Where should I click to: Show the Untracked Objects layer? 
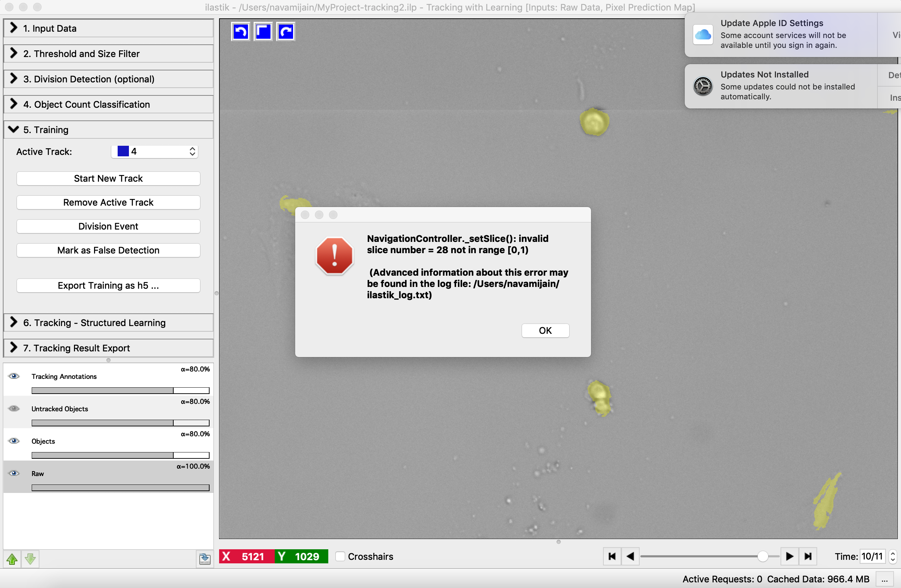(14, 408)
